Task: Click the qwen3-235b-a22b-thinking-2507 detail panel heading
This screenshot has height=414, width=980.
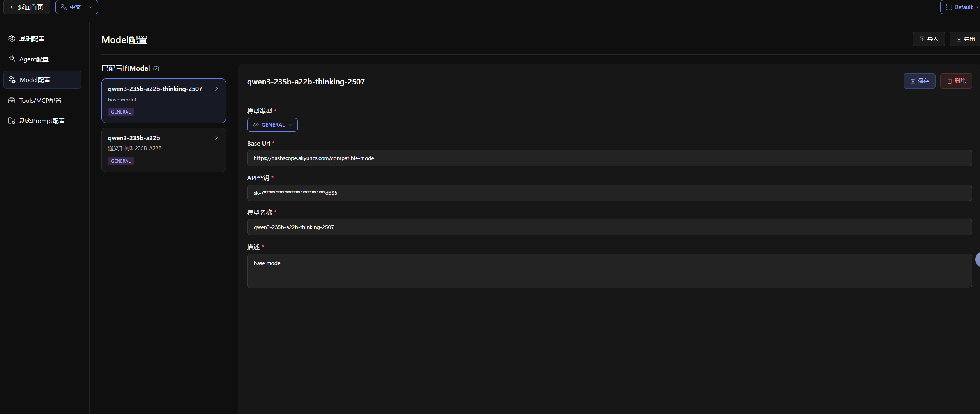Action: point(306,82)
